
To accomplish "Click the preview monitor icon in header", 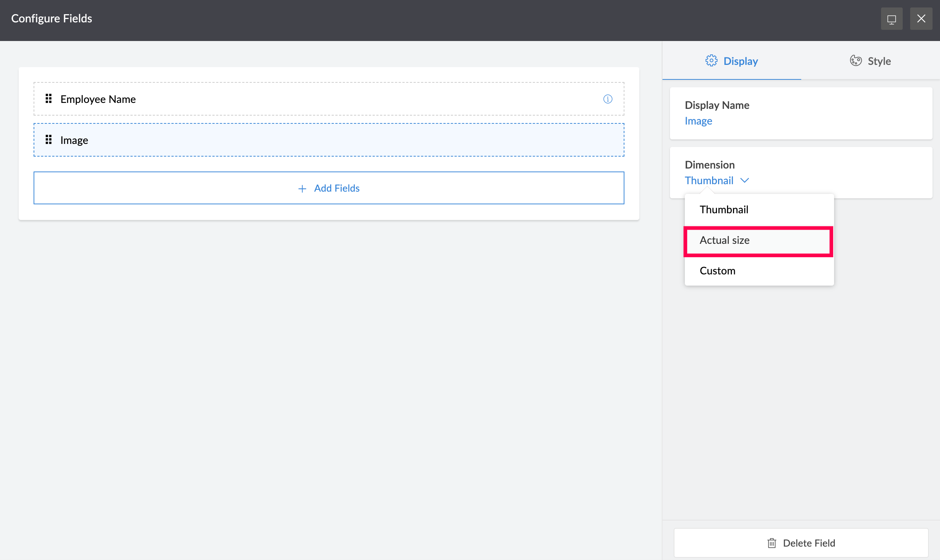I will (891, 19).
